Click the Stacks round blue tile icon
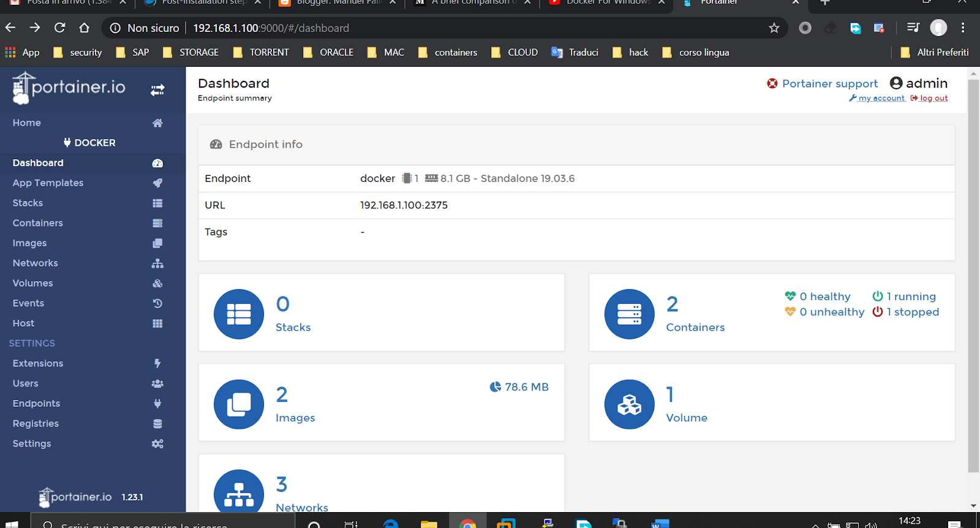This screenshot has width=980, height=528. point(239,314)
